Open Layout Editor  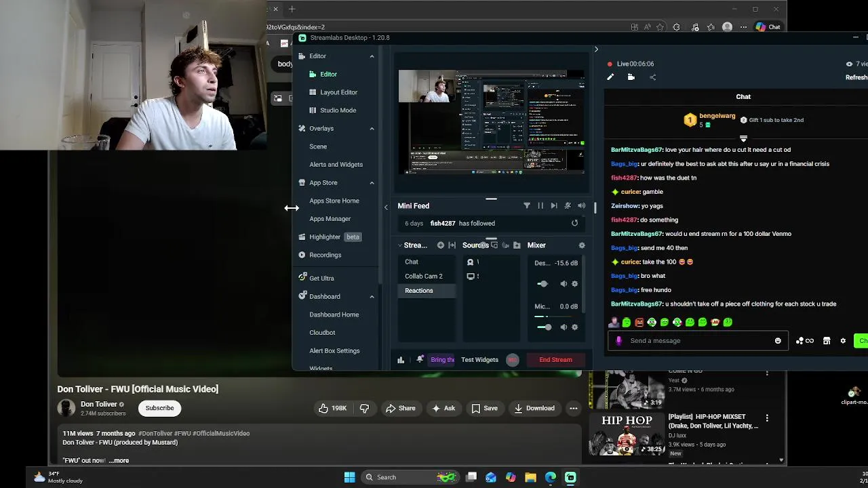pyautogui.click(x=338, y=92)
